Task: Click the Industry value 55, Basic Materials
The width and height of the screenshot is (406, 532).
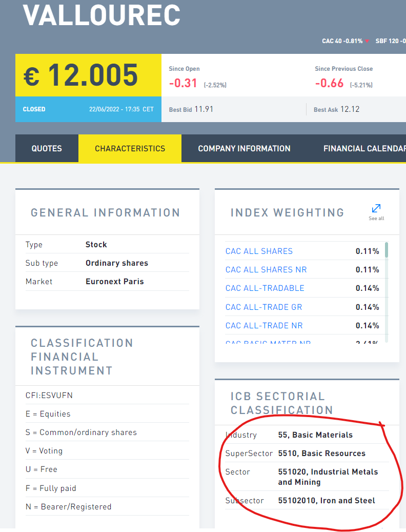Action: [315, 435]
